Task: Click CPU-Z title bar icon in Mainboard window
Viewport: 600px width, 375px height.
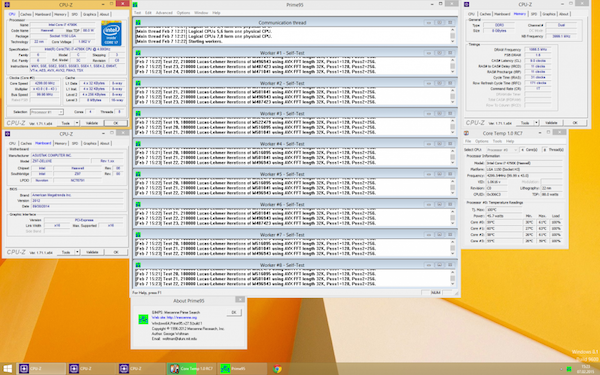Action: (x=7, y=134)
